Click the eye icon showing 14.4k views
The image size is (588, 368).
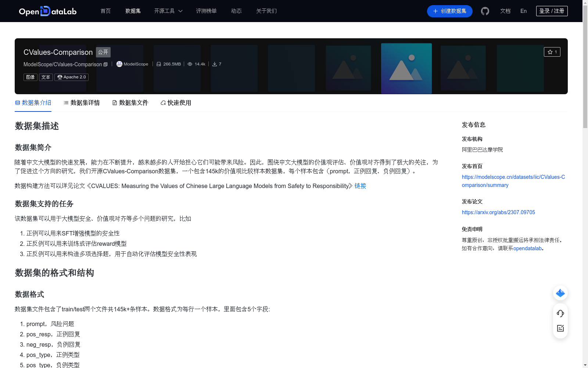coord(190,64)
